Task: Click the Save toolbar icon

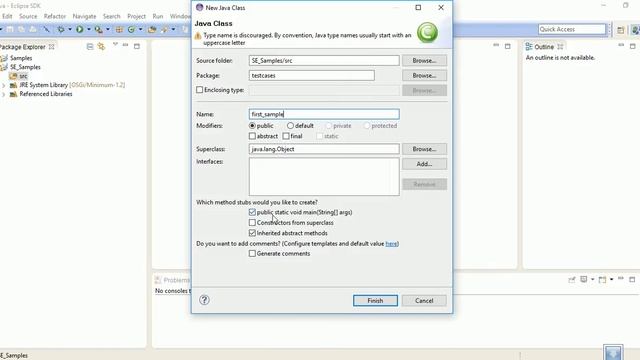Action: pos(9,29)
